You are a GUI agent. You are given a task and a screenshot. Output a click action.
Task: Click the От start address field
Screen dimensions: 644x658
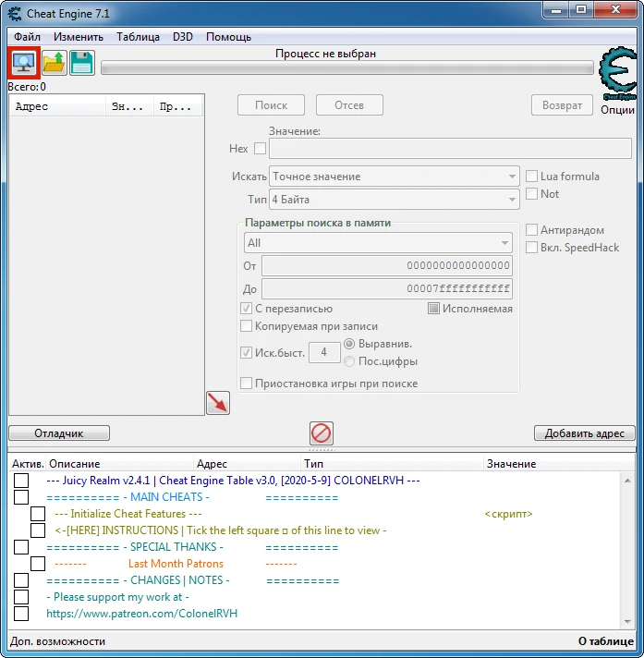pos(387,265)
